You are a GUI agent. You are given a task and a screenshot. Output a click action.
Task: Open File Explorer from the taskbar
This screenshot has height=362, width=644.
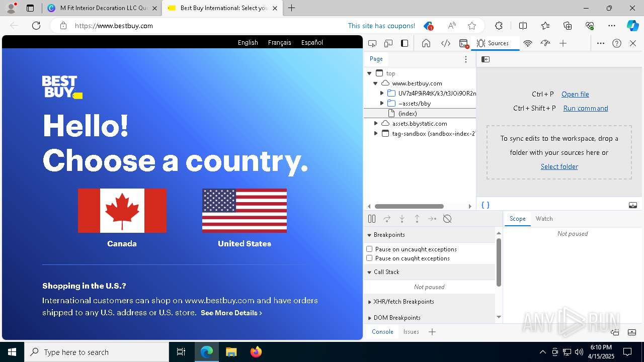231,352
